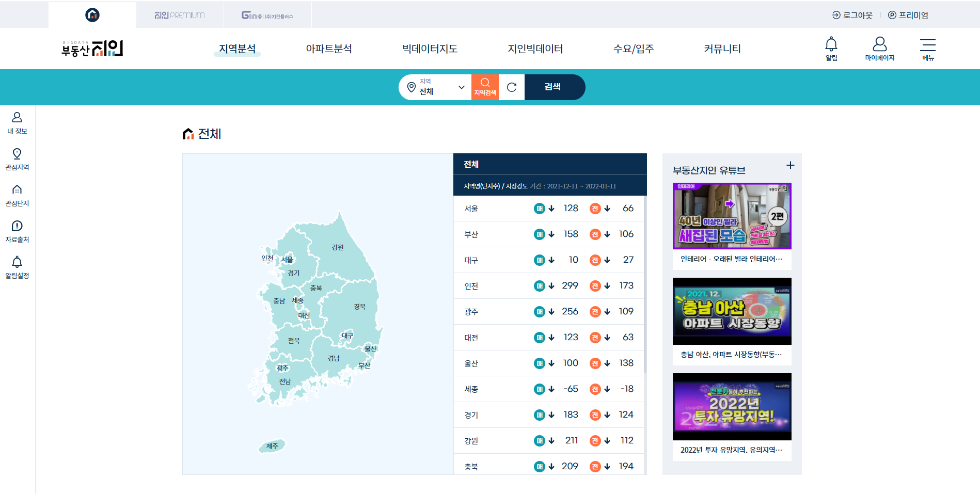This screenshot has height=494, width=980.
Task: Click 서울 row in the region list
Action: (x=549, y=209)
